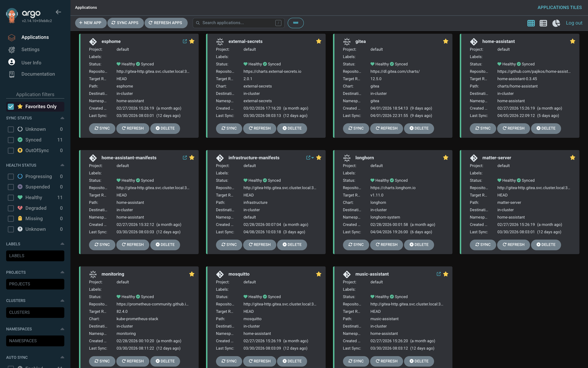Sync the esphome application

102,128
